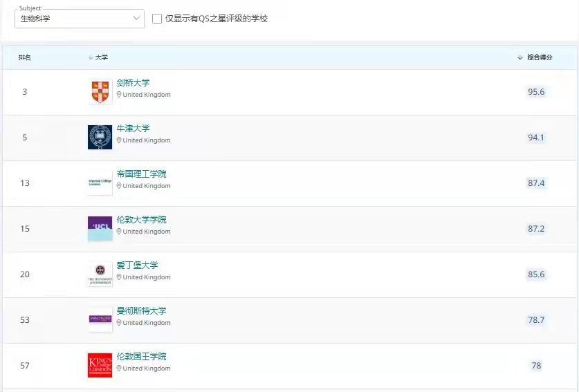Viewport: 579px width, 392px height.
Task: Click the location pin icon under 剑桥大学
Action: point(119,95)
